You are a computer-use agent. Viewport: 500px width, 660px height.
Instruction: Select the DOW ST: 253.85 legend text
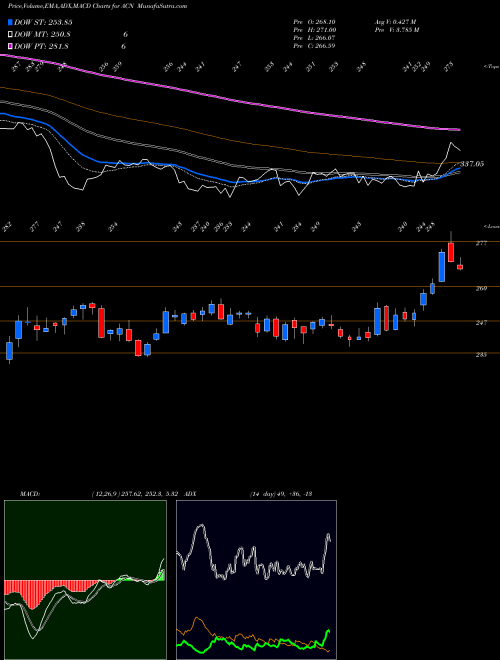point(43,22)
